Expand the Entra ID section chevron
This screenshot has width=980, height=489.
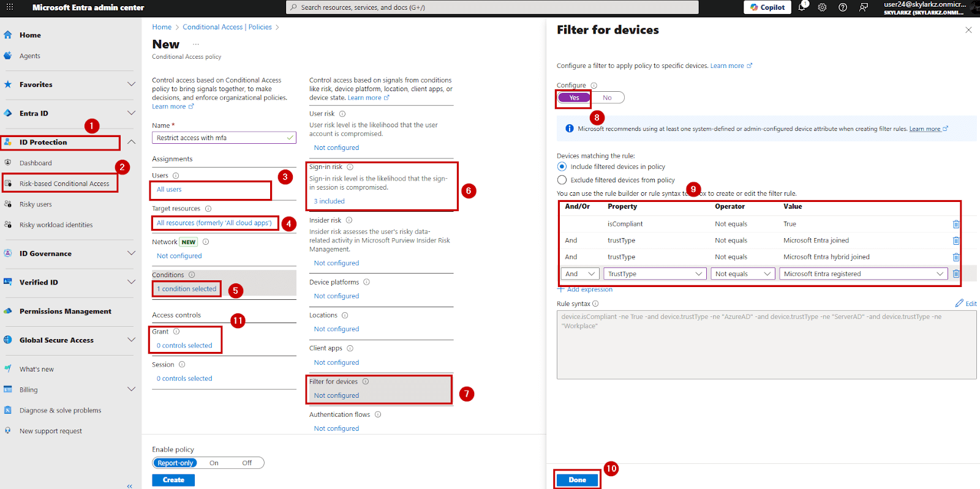pyautogui.click(x=131, y=113)
